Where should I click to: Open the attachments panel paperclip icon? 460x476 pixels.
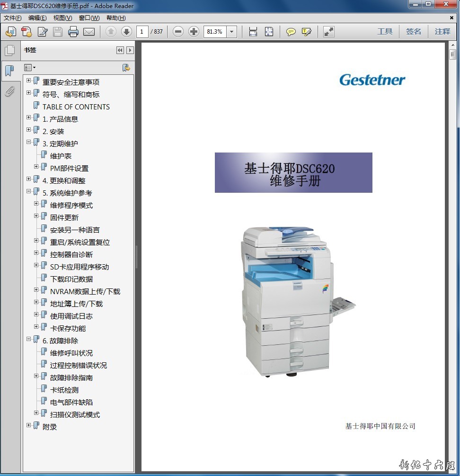point(9,91)
